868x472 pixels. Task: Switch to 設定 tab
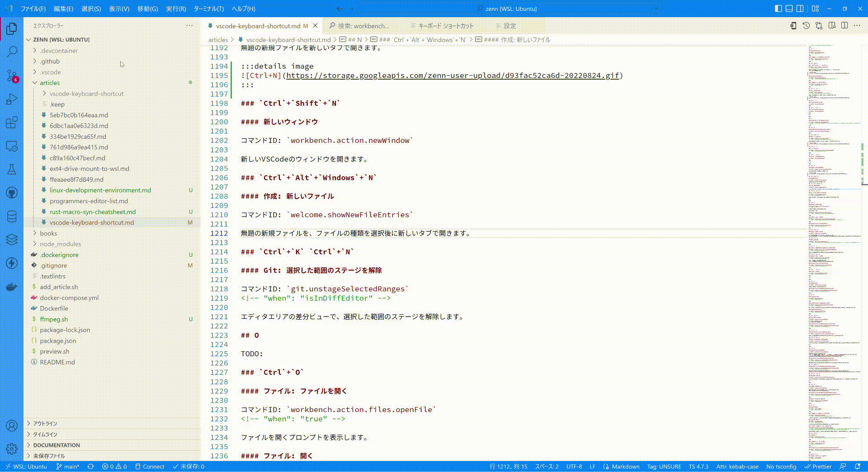(x=510, y=26)
